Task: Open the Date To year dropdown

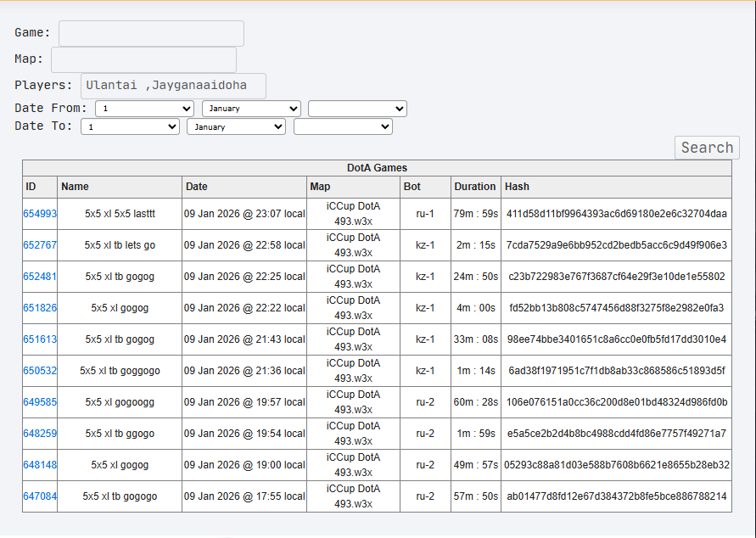Action: point(343,126)
